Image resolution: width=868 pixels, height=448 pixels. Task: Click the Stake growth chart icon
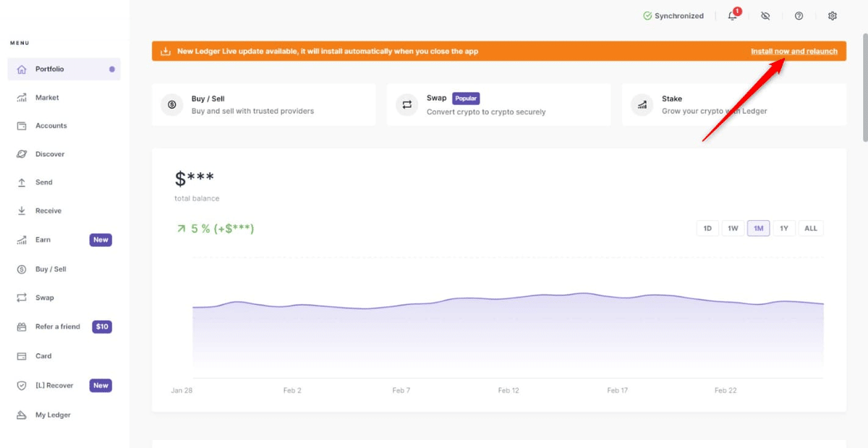642,105
